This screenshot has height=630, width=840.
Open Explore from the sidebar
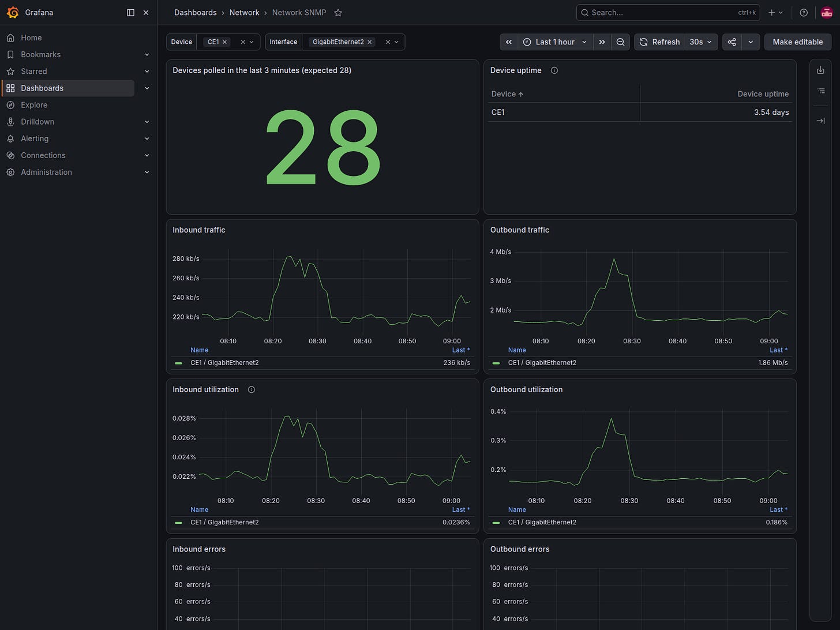pos(34,105)
